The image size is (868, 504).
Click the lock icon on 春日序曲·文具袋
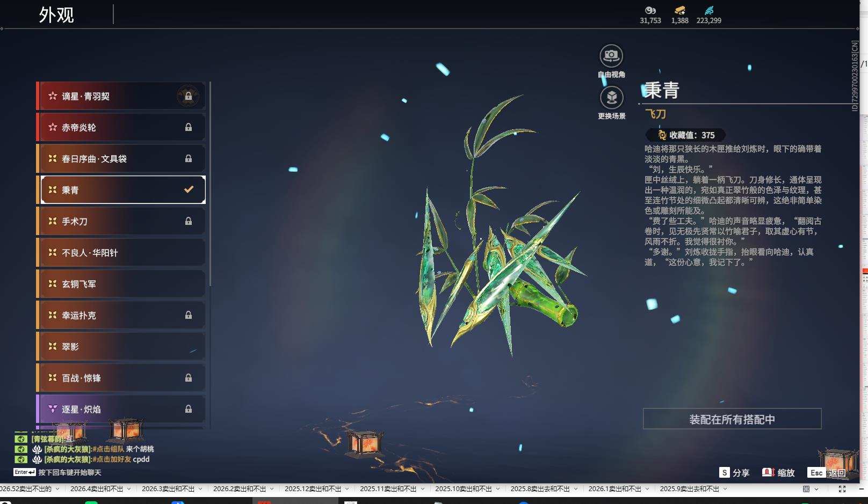189,158
